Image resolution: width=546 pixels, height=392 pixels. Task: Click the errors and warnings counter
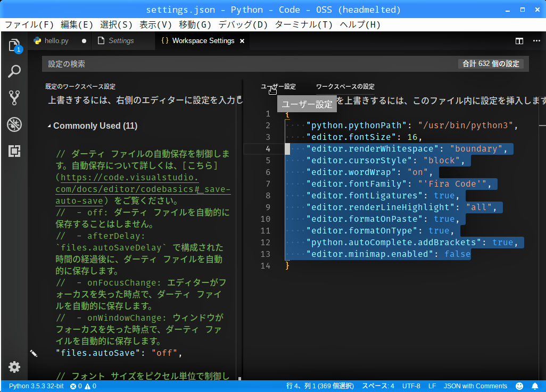click(x=83, y=386)
